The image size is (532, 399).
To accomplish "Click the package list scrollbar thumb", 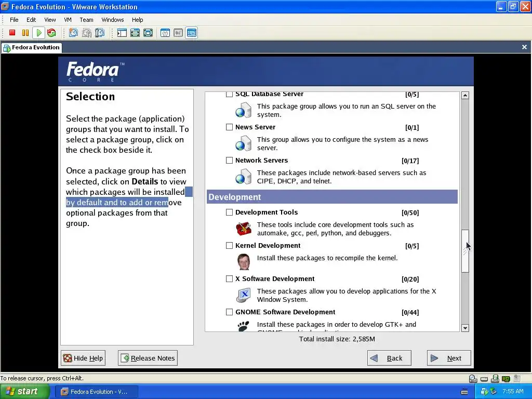I will 465,251.
